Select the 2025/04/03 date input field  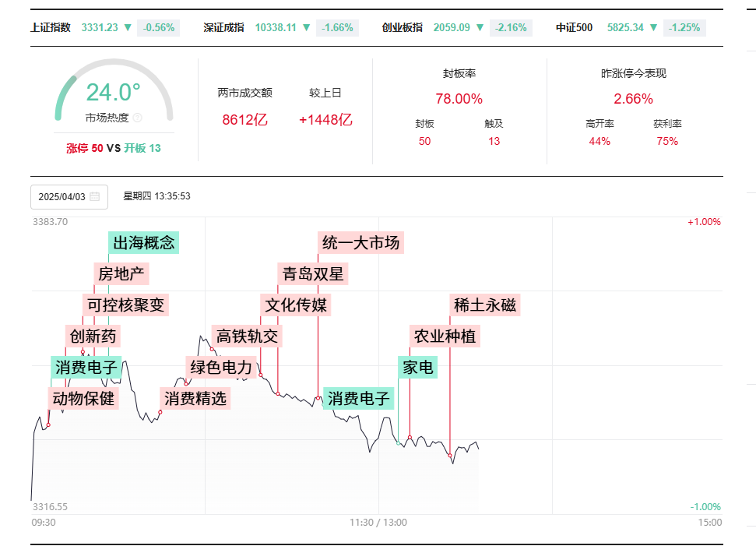click(x=69, y=197)
